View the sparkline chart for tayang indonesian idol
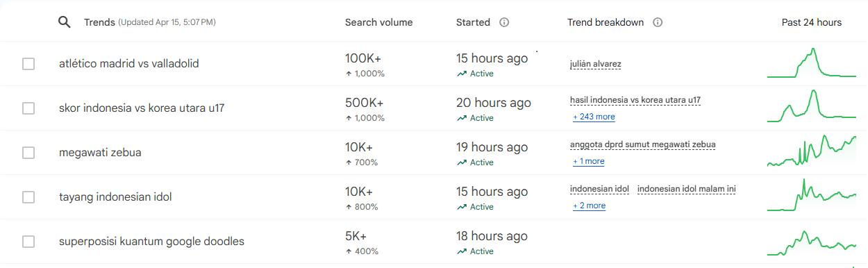Screen dimensions: 868x268 812,196
